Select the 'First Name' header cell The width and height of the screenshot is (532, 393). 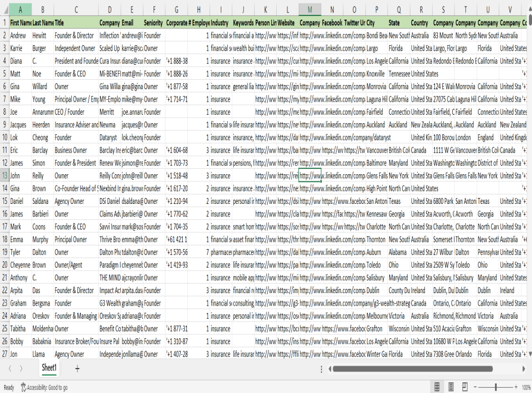[x=20, y=23]
